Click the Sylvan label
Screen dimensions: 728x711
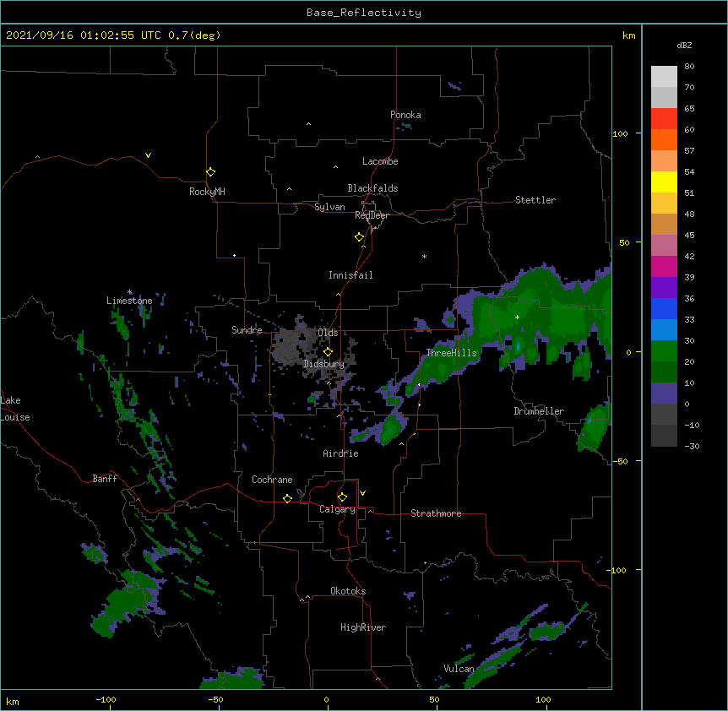coord(329,207)
